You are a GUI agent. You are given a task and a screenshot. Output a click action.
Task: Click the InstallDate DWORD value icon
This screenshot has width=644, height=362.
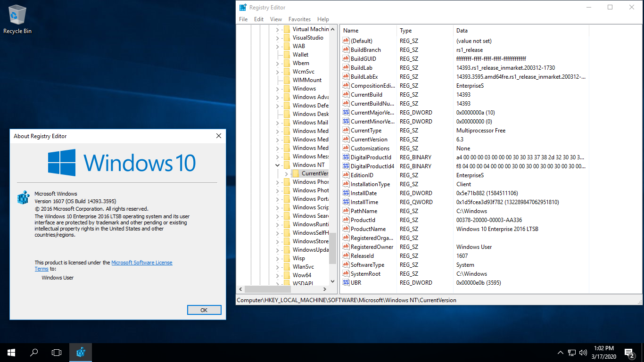[346, 193]
